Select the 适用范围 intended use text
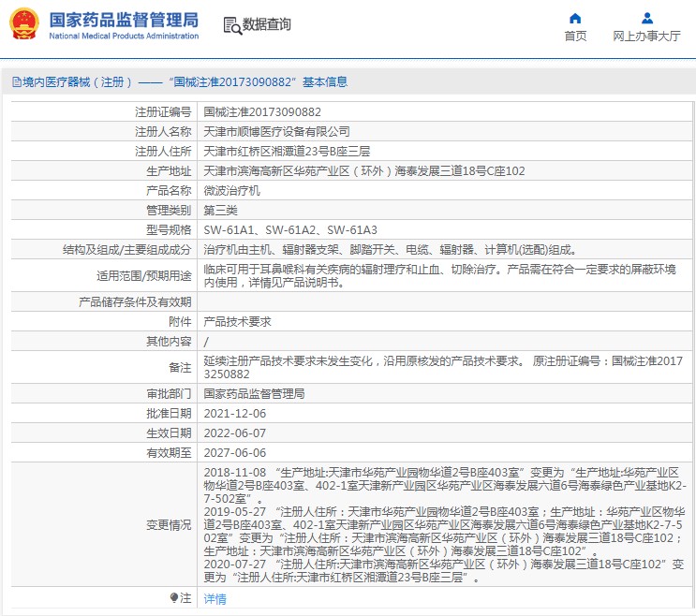 click(440, 275)
